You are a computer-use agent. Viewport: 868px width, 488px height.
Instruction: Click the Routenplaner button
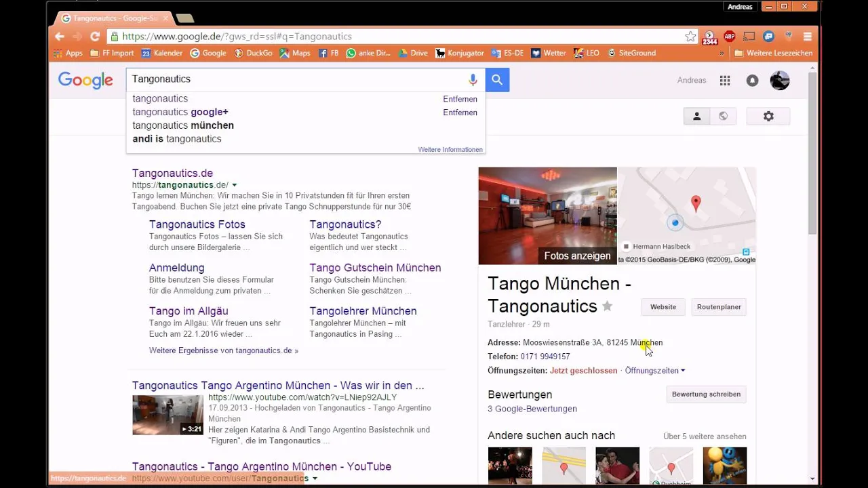click(719, 307)
